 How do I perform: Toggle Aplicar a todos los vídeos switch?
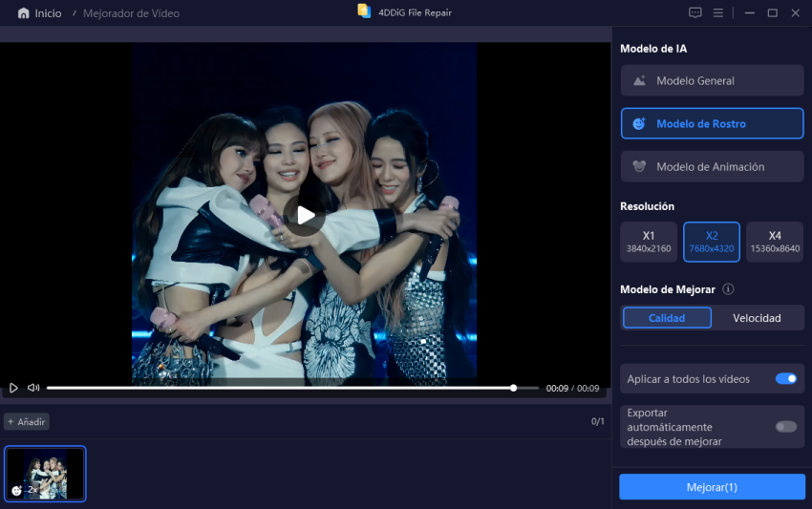click(x=786, y=379)
